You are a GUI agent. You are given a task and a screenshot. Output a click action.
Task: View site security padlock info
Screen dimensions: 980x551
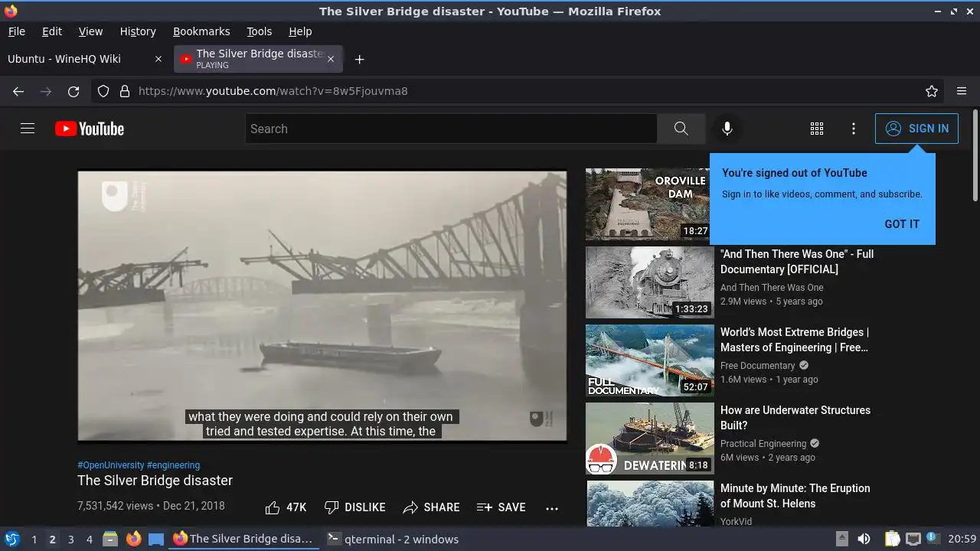[x=125, y=91]
